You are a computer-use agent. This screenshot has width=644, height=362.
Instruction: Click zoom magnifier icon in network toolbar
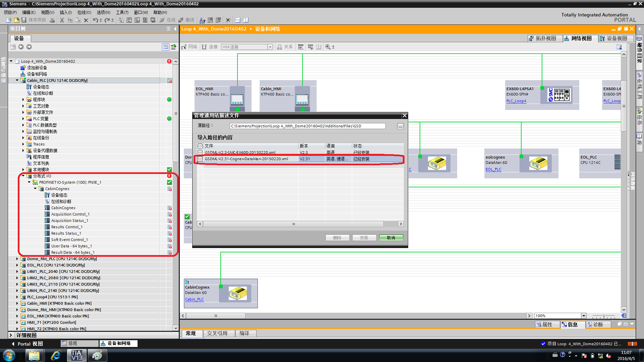pos(328,47)
